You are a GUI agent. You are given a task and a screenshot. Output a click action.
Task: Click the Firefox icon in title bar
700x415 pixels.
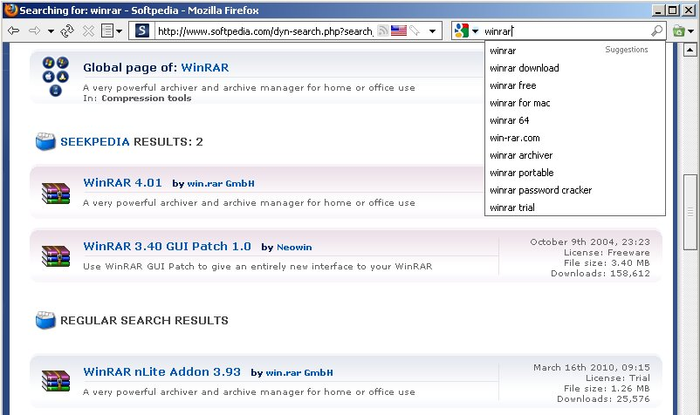tap(11, 10)
